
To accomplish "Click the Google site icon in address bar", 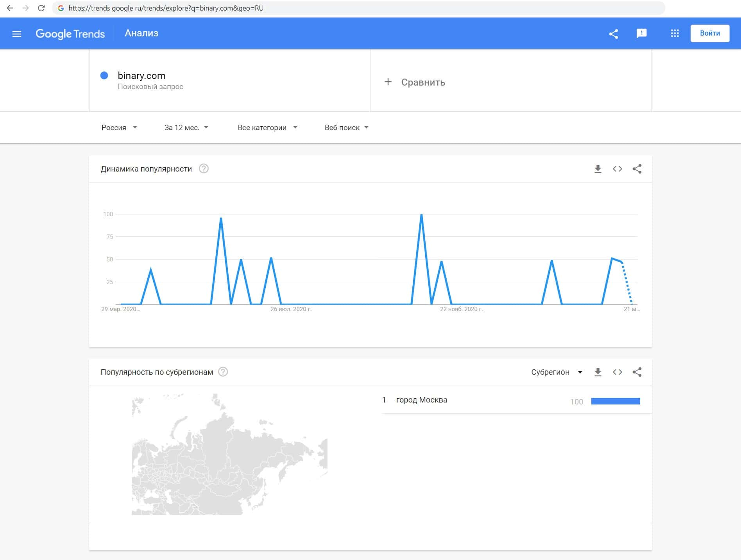I will pyautogui.click(x=61, y=8).
